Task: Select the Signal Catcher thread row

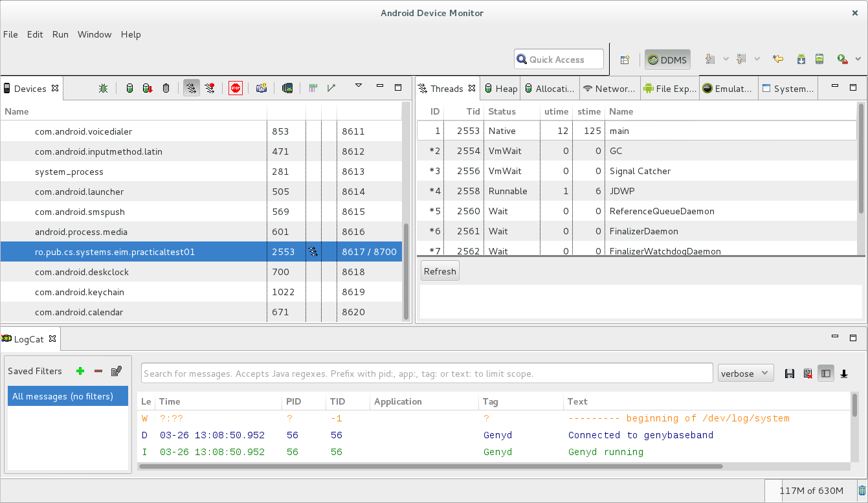Action: click(637, 171)
